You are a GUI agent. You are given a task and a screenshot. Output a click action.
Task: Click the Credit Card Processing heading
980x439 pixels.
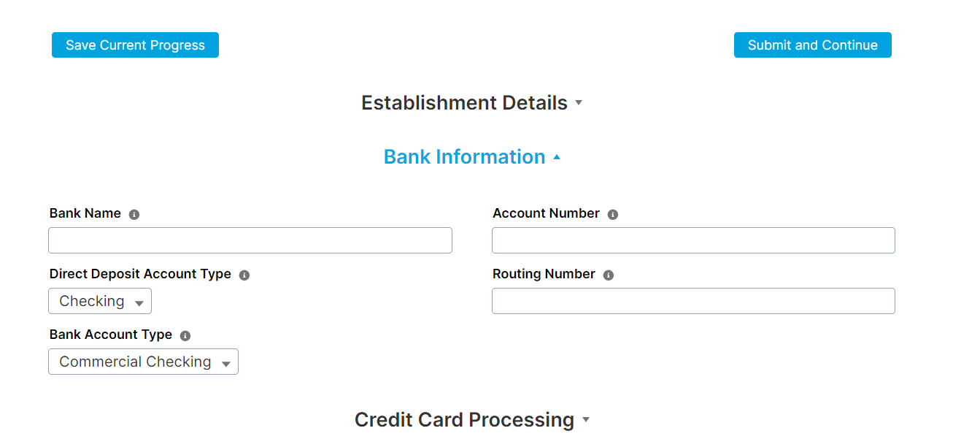click(464, 420)
